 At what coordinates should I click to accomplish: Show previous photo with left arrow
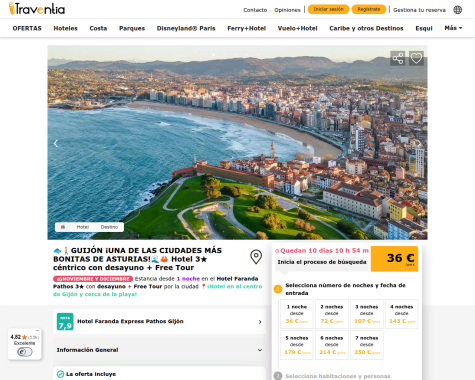tap(56, 143)
